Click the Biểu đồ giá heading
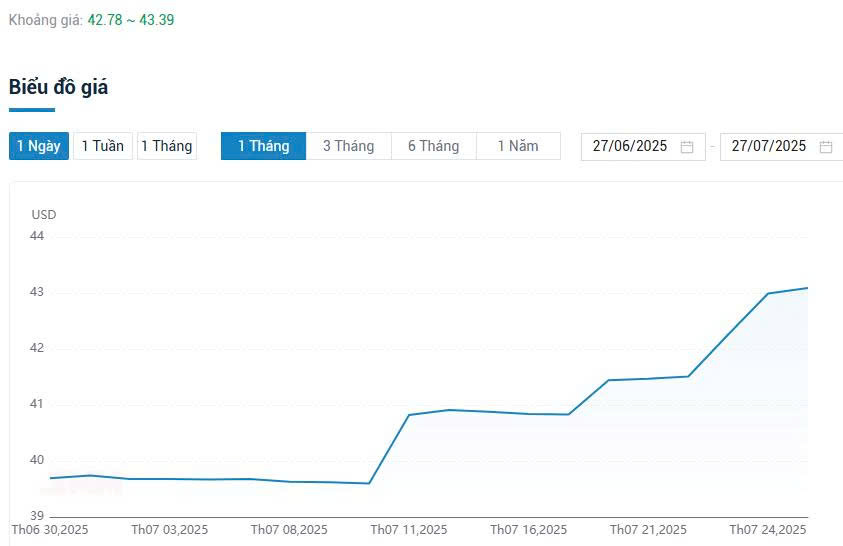 pyautogui.click(x=59, y=87)
